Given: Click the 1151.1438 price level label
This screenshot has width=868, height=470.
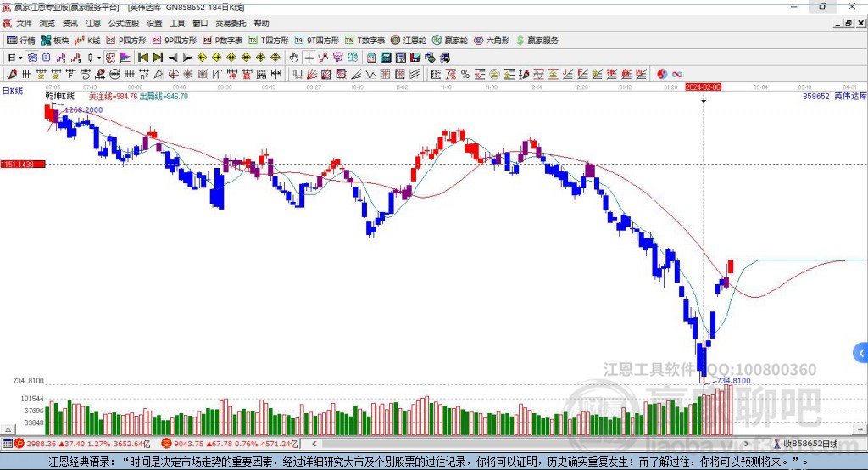Looking at the screenshot, I should (x=23, y=164).
